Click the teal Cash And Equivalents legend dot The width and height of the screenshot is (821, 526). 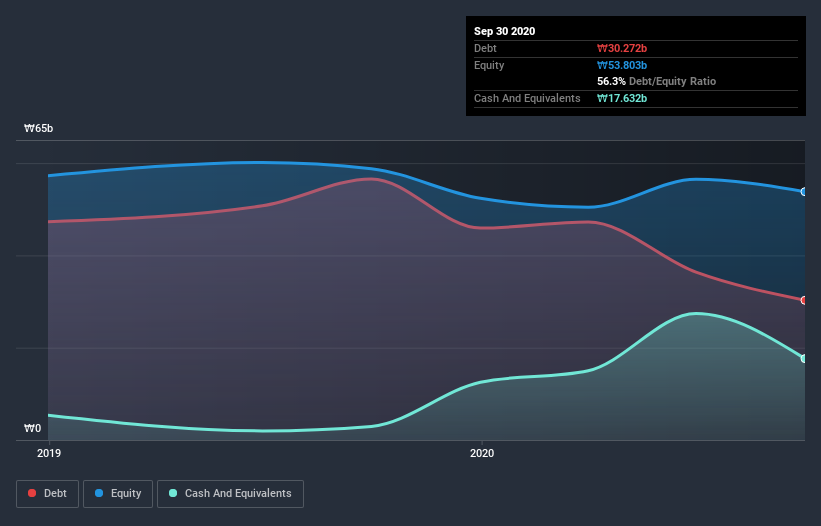coord(173,493)
